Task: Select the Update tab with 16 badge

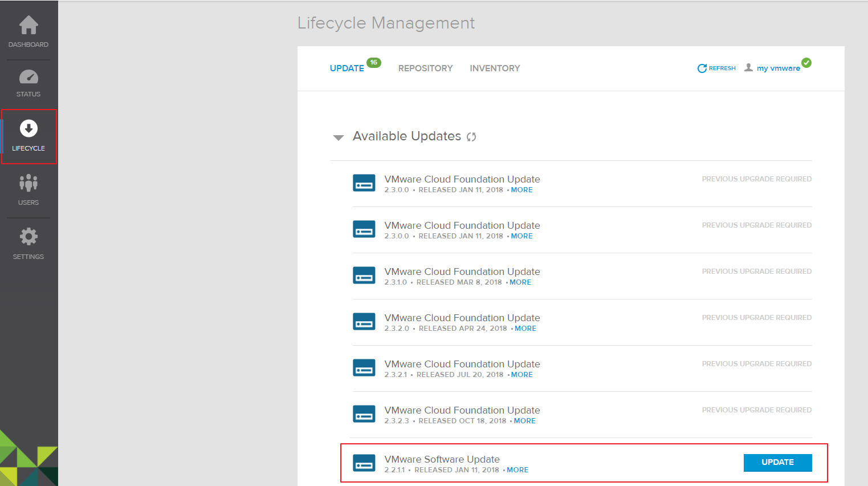Action: [347, 68]
